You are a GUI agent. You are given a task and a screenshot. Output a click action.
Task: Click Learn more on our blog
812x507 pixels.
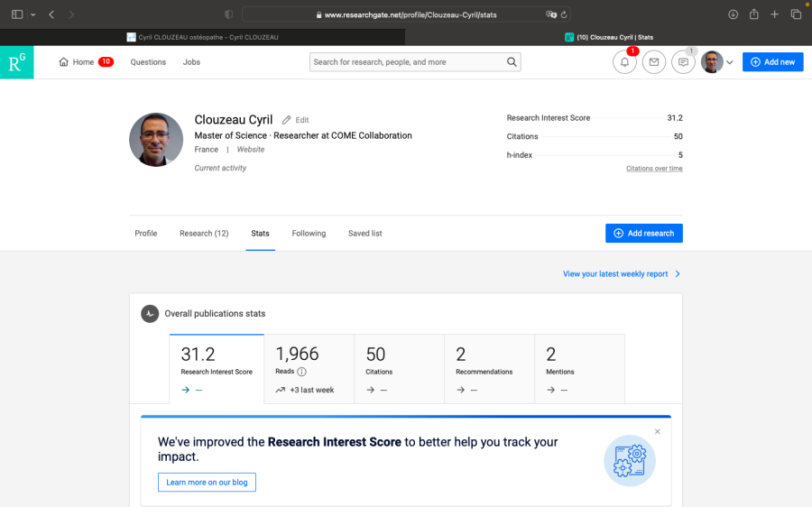[x=207, y=483]
